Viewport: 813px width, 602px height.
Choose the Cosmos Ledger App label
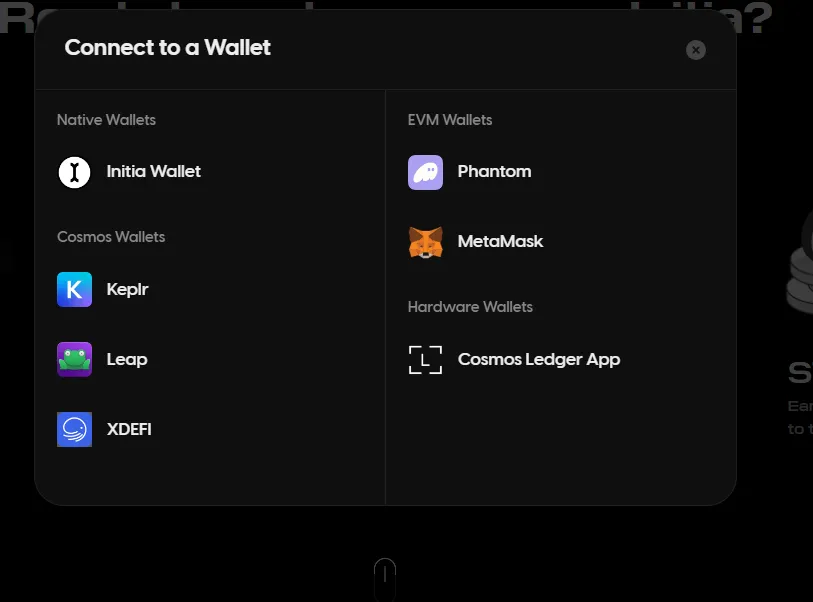[x=539, y=360]
